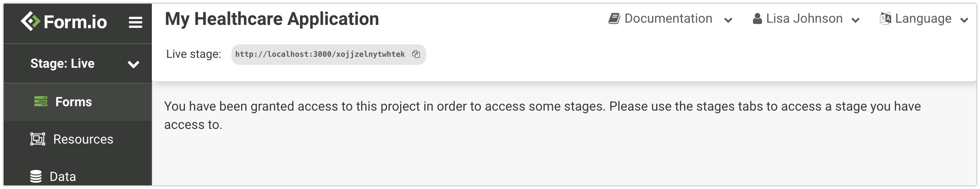Click the Resources icon in sidebar
980x189 pixels.
(38, 139)
